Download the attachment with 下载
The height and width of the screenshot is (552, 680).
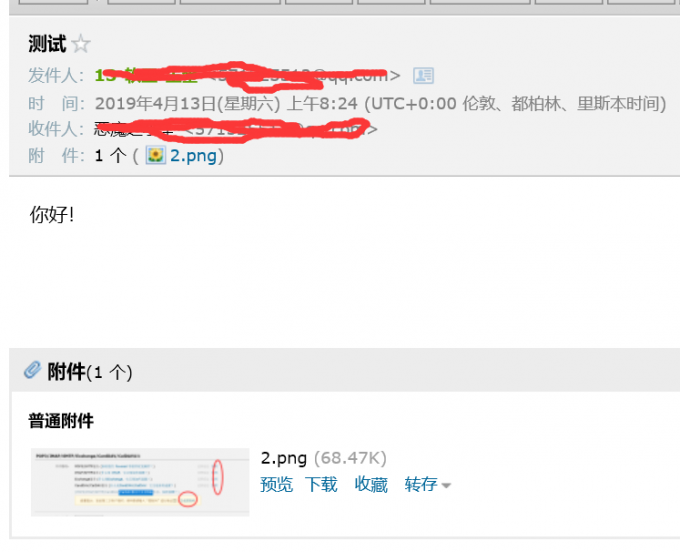pyautogui.click(x=321, y=484)
